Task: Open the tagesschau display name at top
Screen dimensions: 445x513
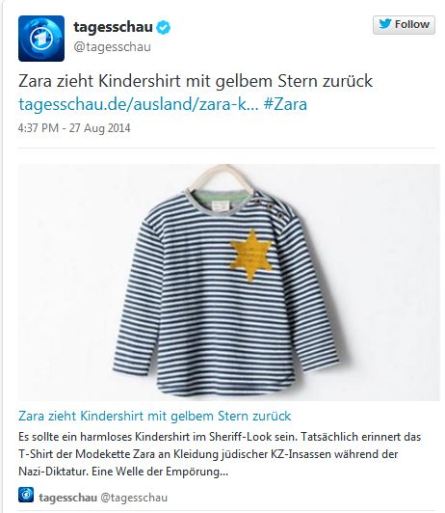Action: point(113,27)
